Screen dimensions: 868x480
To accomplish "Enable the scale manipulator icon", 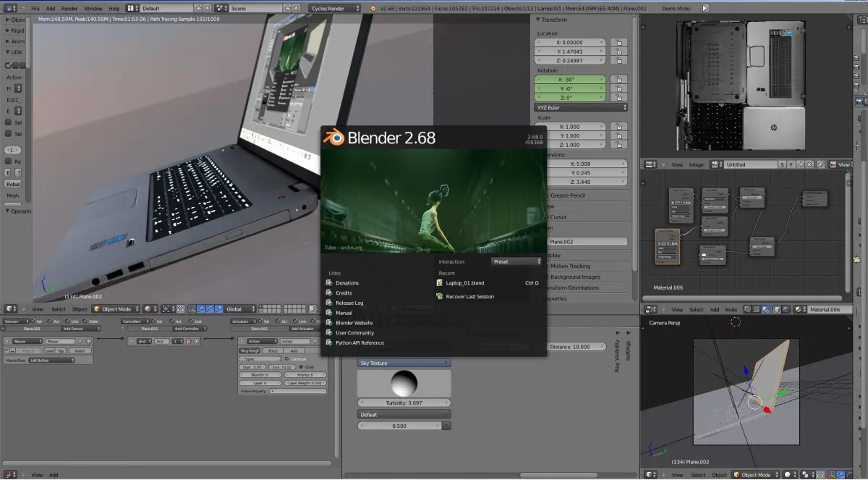I will [219, 309].
